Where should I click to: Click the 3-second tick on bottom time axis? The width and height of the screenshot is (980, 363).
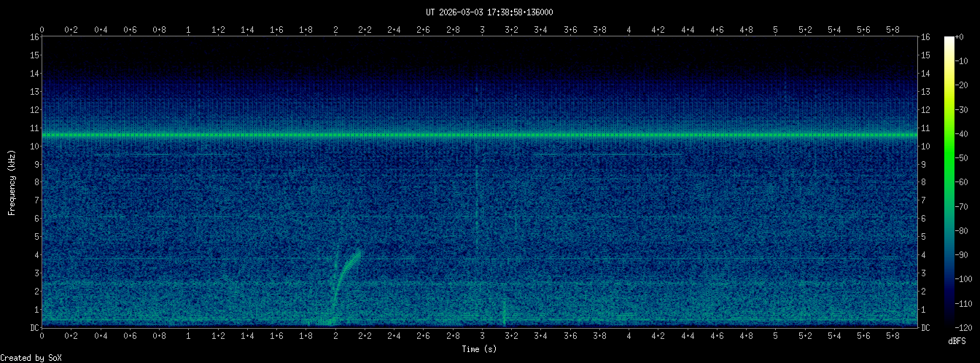482,336
